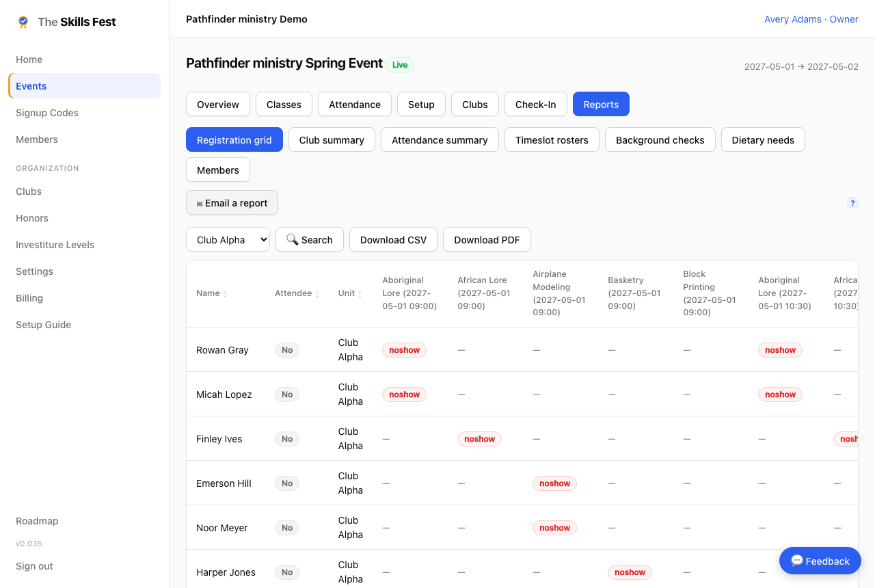Viewport: 875px width, 588px height.
Task: Click the Airplane Modeling column header
Action: (561, 293)
